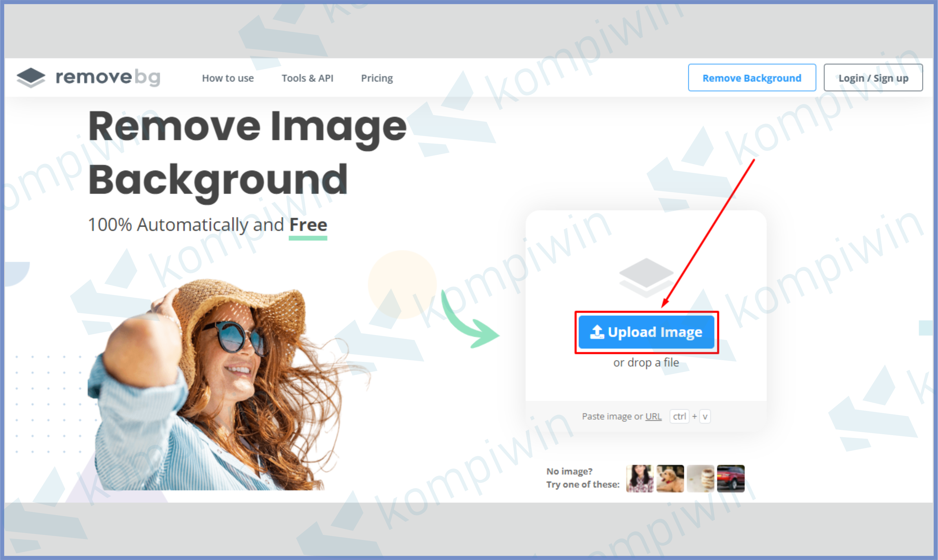Click Login / Sign up button
Viewport: 938px width, 560px height.
click(x=873, y=78)
